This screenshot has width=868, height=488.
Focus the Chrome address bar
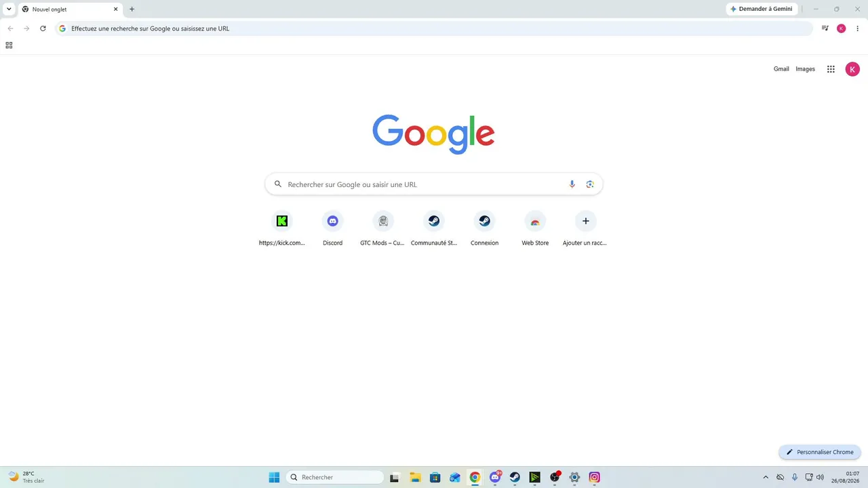click(434, 28)
